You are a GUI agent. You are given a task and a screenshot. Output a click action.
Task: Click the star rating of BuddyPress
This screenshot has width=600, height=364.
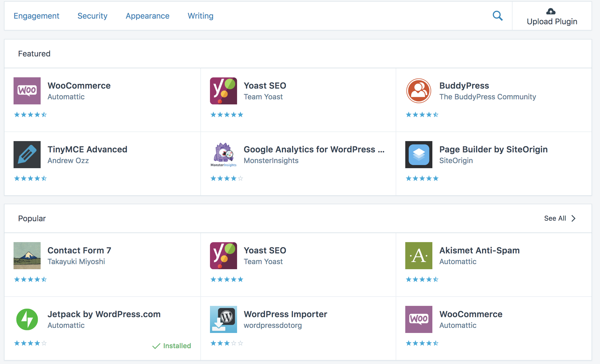coord(422,115)
